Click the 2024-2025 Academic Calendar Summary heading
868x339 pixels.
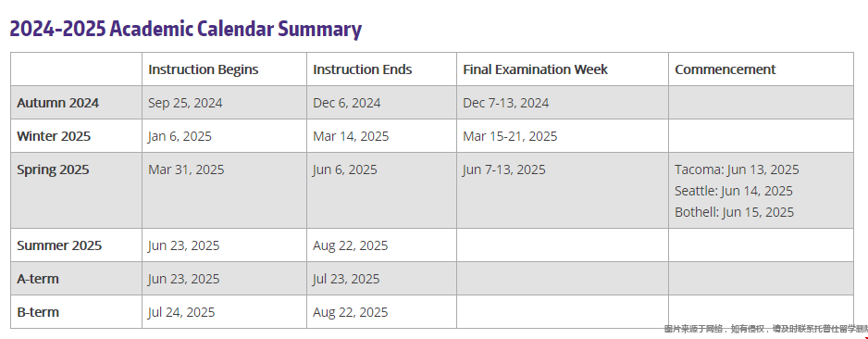pyautogui.click(x=186, y=30)
